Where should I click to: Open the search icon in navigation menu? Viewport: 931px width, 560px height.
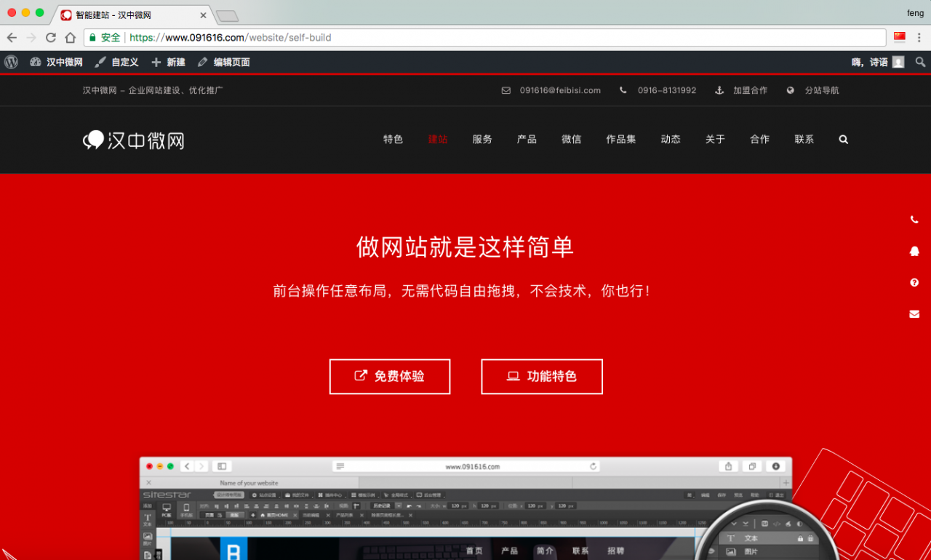tap(844, 140)
